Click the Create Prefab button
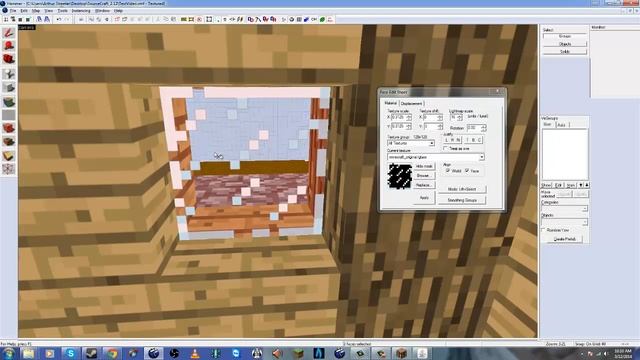 (565, 239)
